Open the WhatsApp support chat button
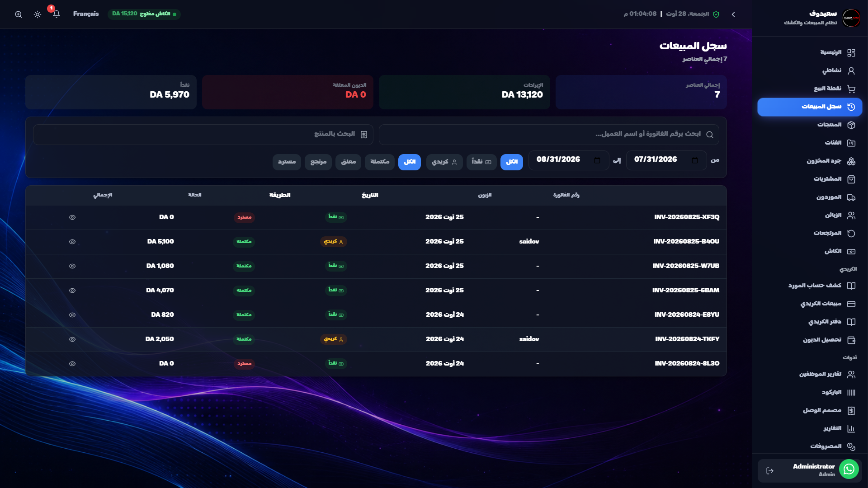The width and height of the screenshot is (868, 488). point(849,469)
